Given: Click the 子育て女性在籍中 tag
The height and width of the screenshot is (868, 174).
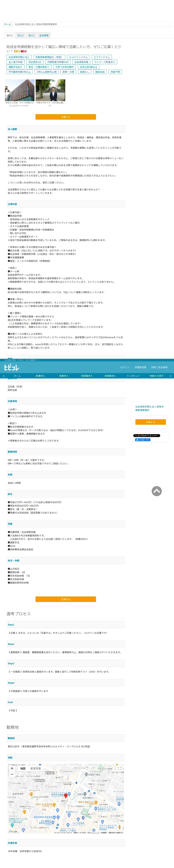Looking at the screenshot, I should pyautogui.click(x=65, y=67).
